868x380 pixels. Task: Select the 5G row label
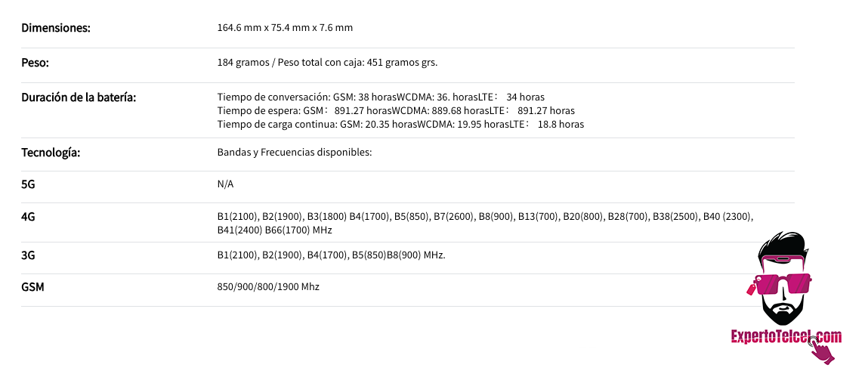tap(28, 184)
